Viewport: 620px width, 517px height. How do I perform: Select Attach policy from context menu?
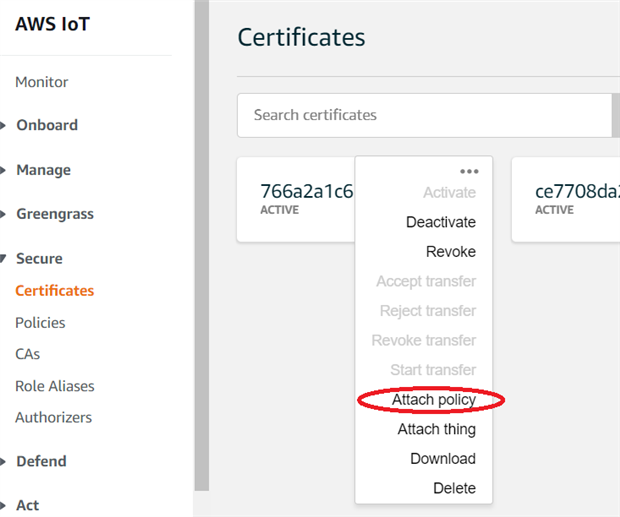tap(433, 400)
